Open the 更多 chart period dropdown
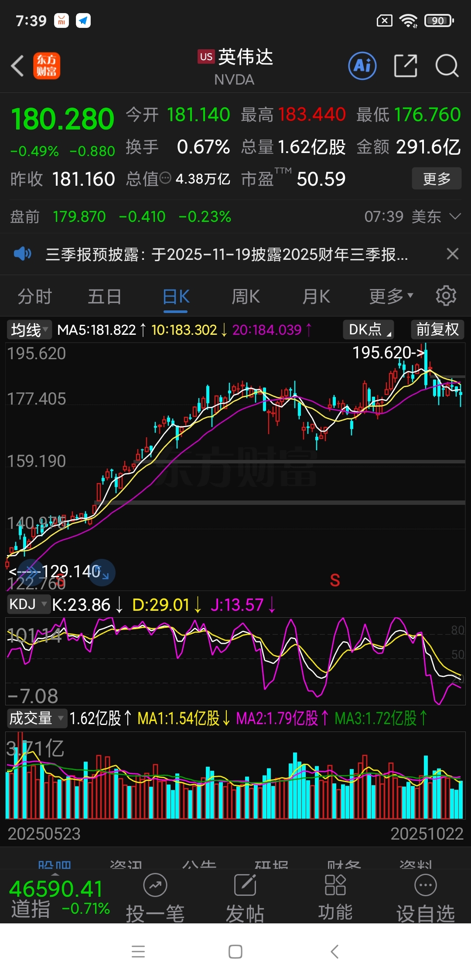This screenshot has height=980, width=471. tap(391, 297)
